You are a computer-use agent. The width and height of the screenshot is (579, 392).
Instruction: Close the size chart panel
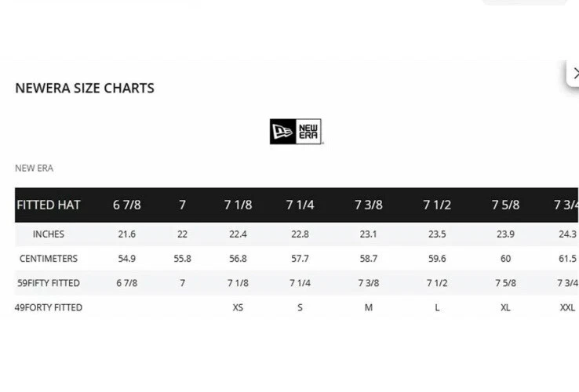pos(574,74)
